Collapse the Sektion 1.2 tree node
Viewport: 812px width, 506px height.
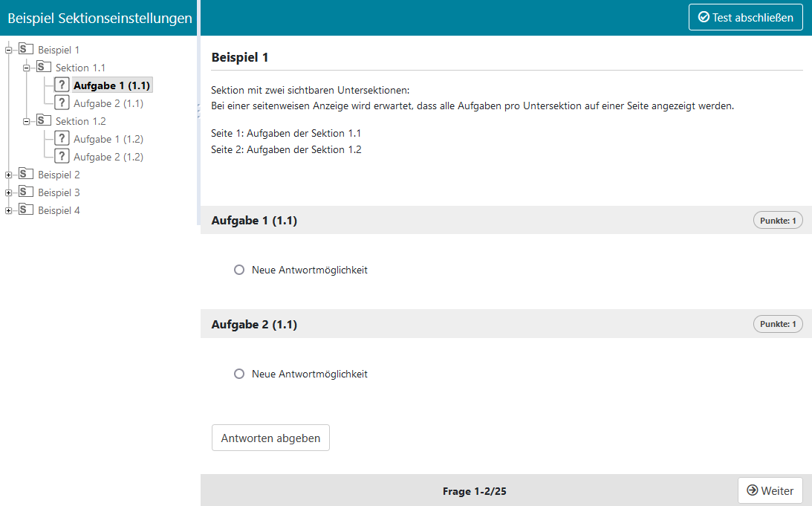tap(27, 121)
